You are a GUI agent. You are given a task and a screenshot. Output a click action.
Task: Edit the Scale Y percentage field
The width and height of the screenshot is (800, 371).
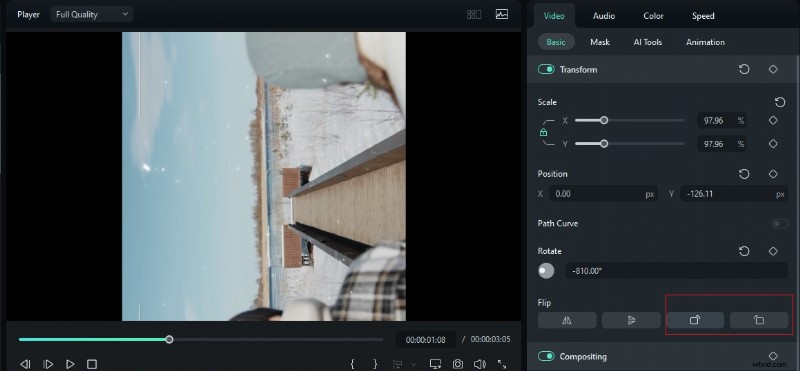[721, 144]
